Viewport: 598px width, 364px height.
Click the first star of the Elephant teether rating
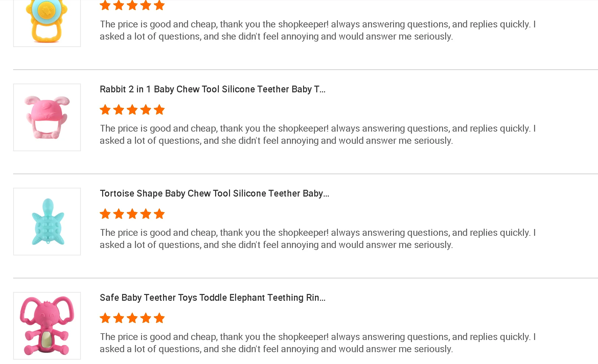(105, 318)
